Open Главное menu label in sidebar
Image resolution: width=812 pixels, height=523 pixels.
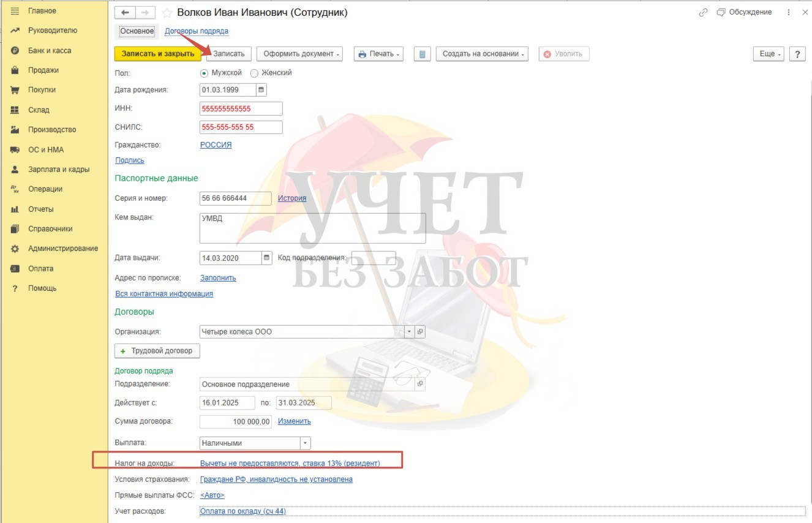(x=42, y=11)
